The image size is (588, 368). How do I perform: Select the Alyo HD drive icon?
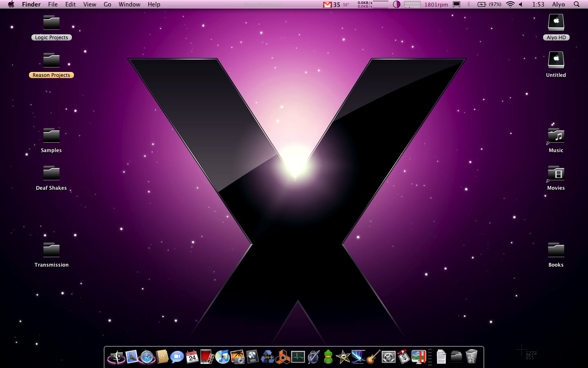(x=556, y=27)
